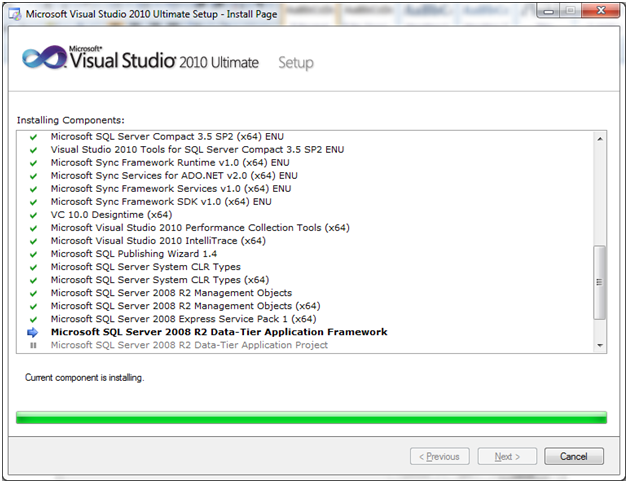The width and height of the screenshot is (628, 483).
Task: Click the pause icon beside Data-Tier Application Project
Action: pos(33,345)
